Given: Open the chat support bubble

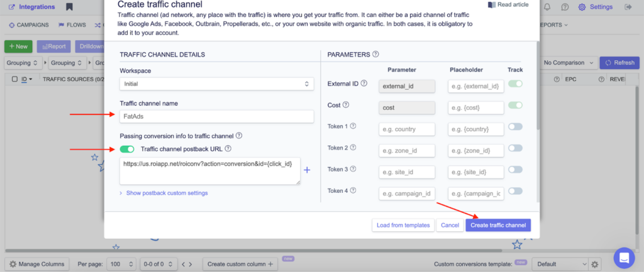Looking at the screenshot, I should coord(625,258).
